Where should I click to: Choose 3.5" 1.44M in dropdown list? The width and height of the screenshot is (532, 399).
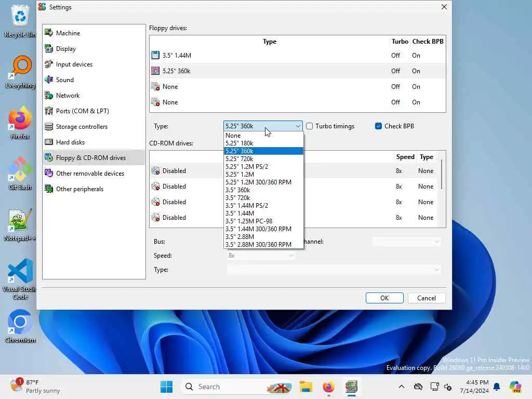point(263,214)
